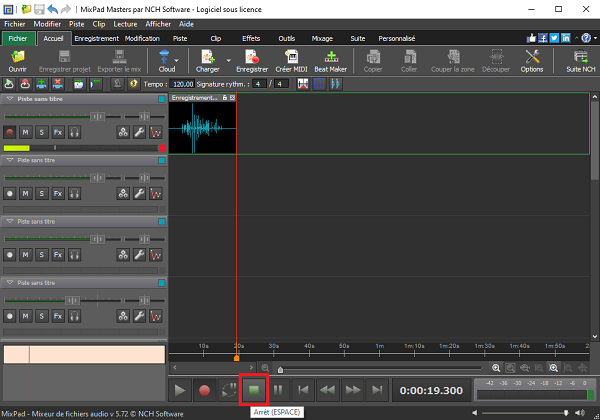The height and width of the screenshot is (420, 600).
Task: Pause playback
Action: [x=278, y=390]
